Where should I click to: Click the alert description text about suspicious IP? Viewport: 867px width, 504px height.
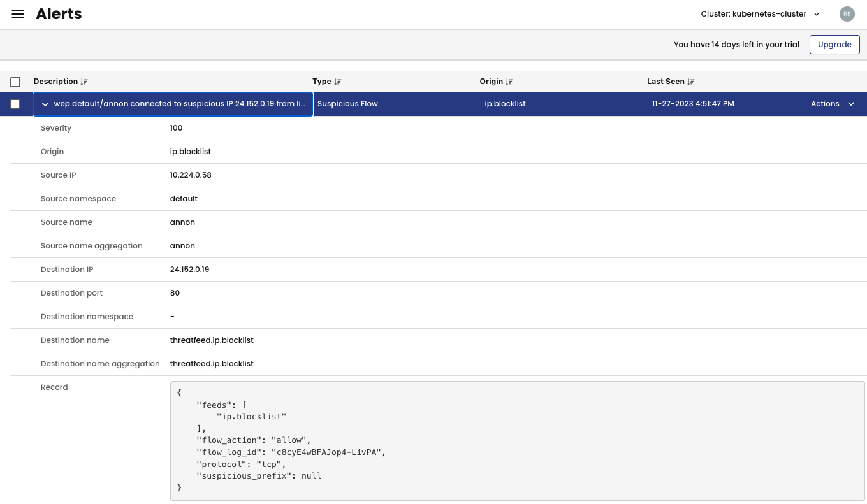(x=180, y=104)
